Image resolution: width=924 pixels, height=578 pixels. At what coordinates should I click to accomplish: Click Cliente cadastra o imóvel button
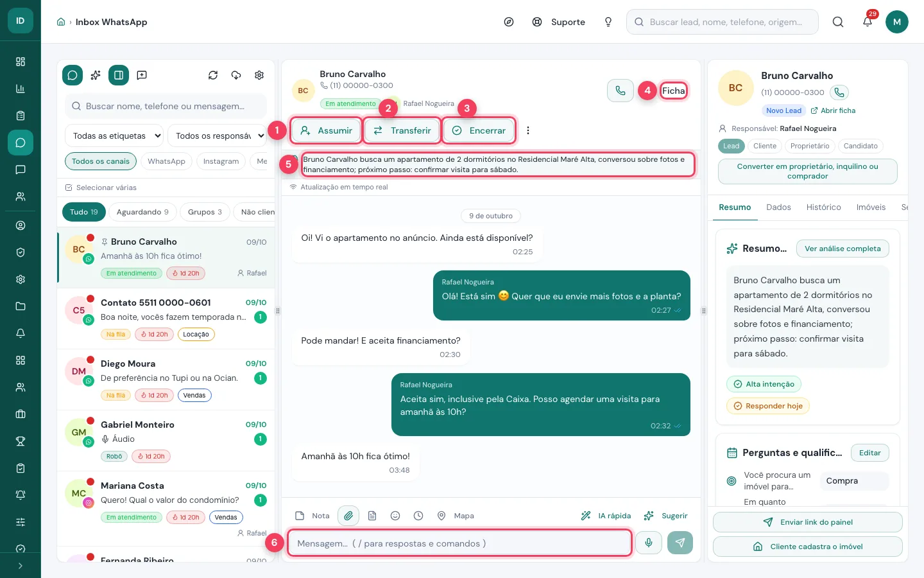[808, 547]
